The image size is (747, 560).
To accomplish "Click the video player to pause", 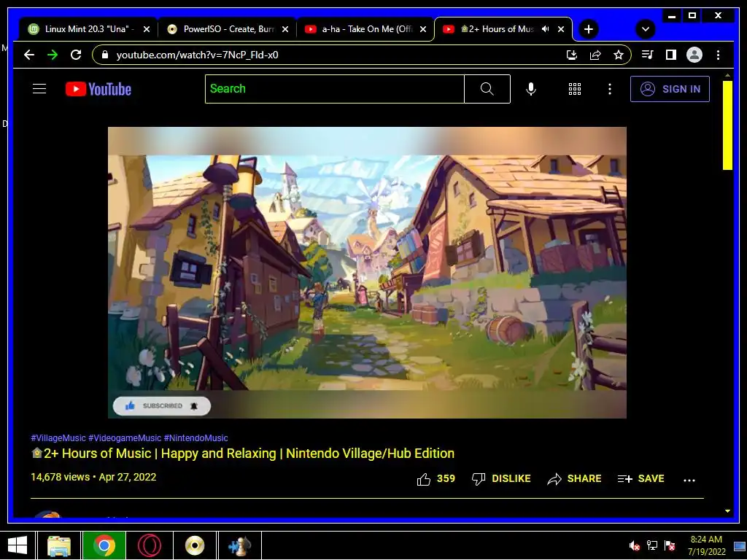I will [x=367, y=273].
